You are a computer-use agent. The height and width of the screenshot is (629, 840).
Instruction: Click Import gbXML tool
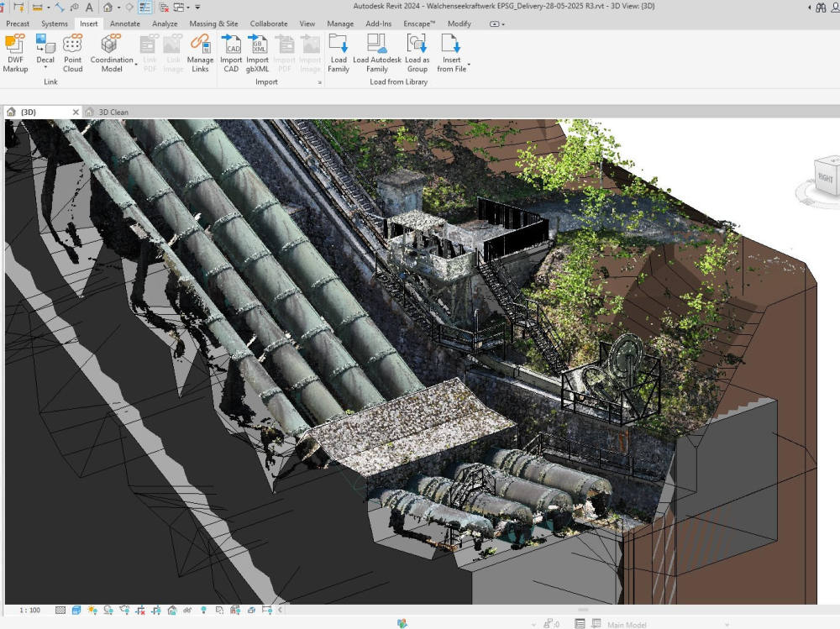(x=258, y=53)
